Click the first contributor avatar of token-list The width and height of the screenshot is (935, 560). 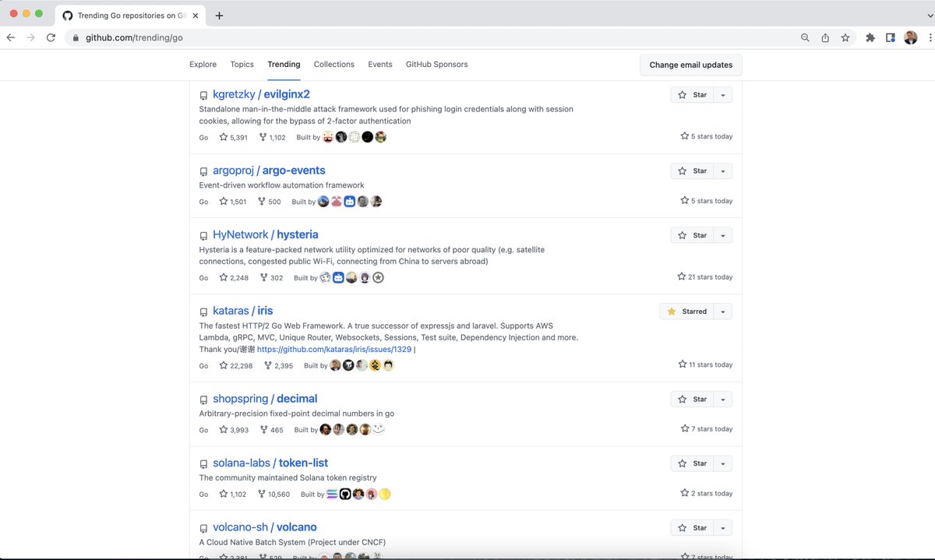click(333, 494)
